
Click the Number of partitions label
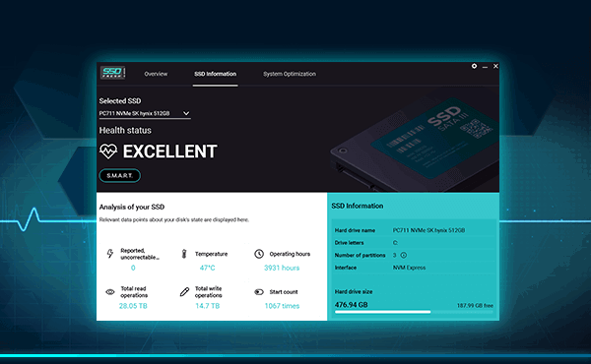tap(360, 255)
